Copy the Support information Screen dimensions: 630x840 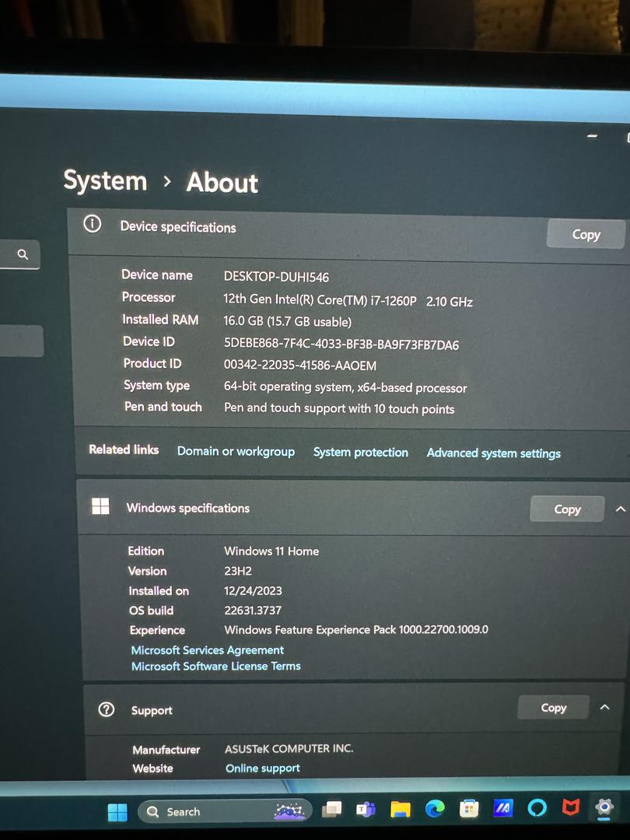tap(553, 708)
